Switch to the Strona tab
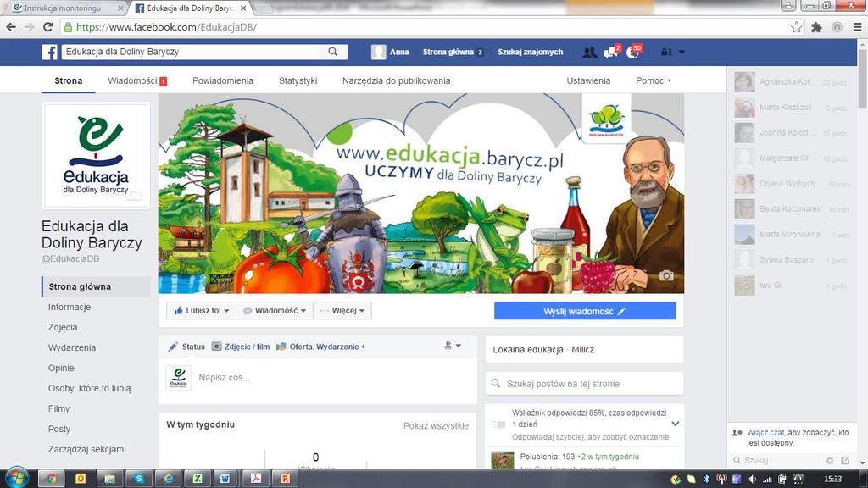868x488 pixels. [x=68, y=80]
